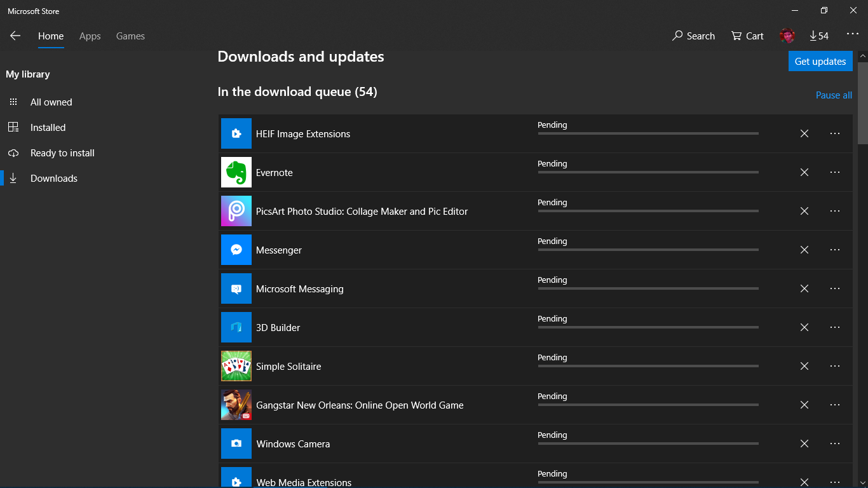Cancel the Gangstar New Orleans download

pyautogui.click(x=804, y=405)
